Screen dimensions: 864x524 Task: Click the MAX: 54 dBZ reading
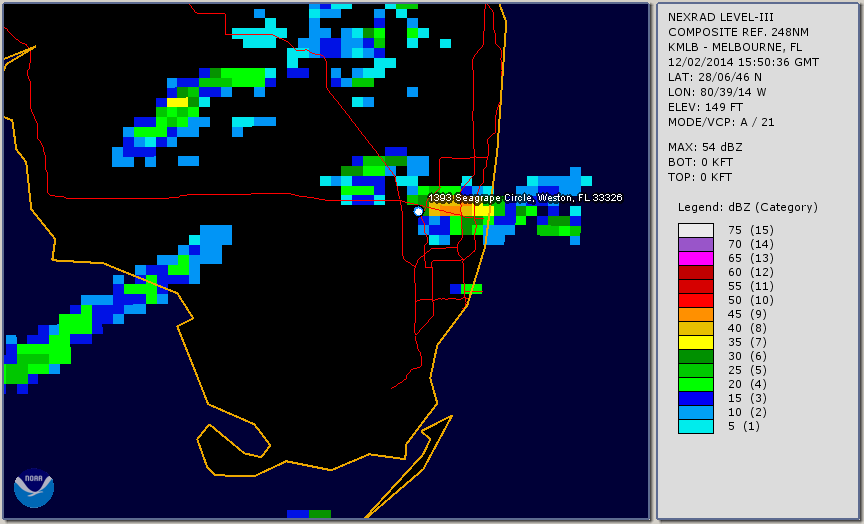coord(705,147)
